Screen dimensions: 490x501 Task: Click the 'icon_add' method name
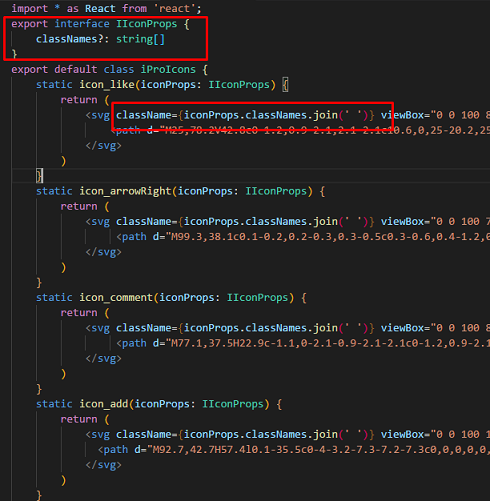point(103,404)
